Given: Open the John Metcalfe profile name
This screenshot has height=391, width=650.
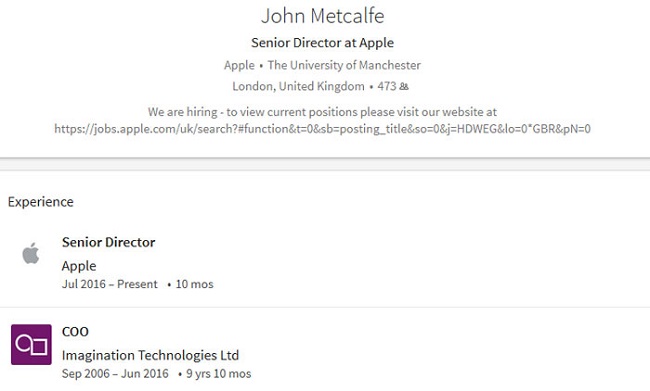Looking at the screenshot, I should [x=323, y=16].
